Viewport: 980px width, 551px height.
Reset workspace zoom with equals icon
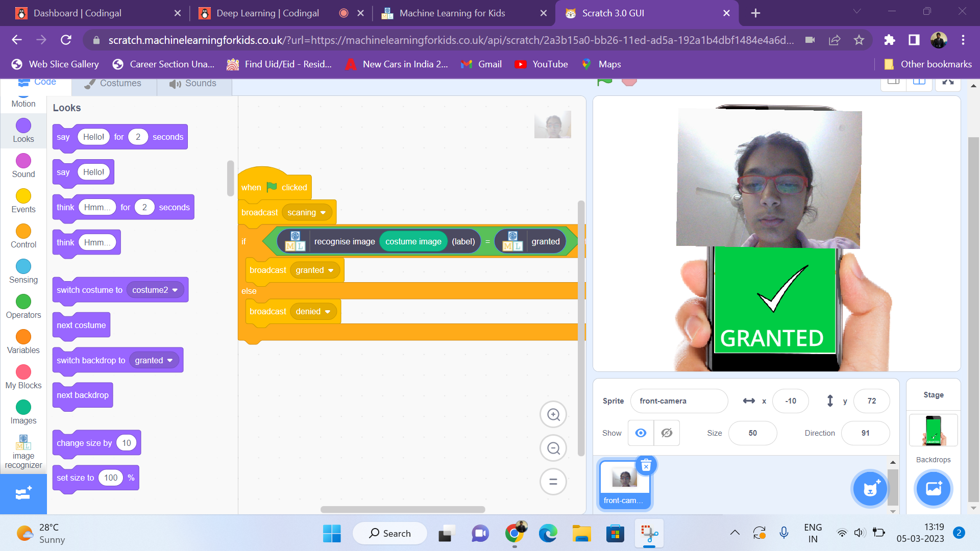(x=553, y=482)
